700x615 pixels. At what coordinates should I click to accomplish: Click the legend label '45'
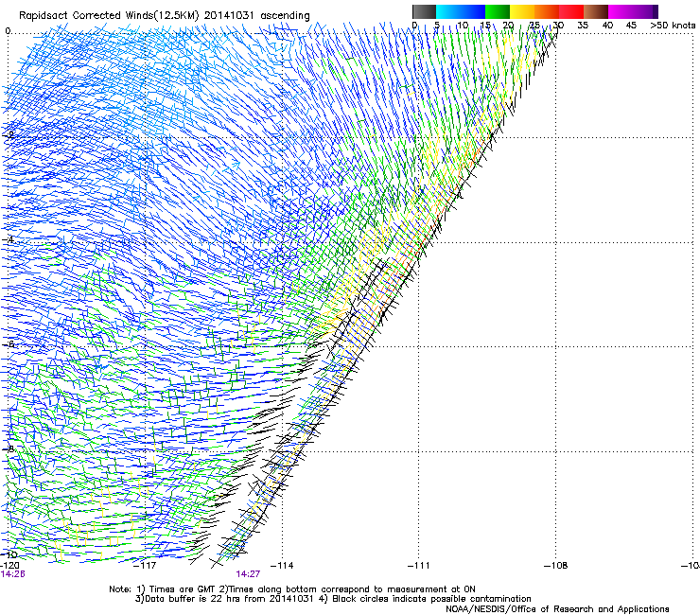point(631,26)
